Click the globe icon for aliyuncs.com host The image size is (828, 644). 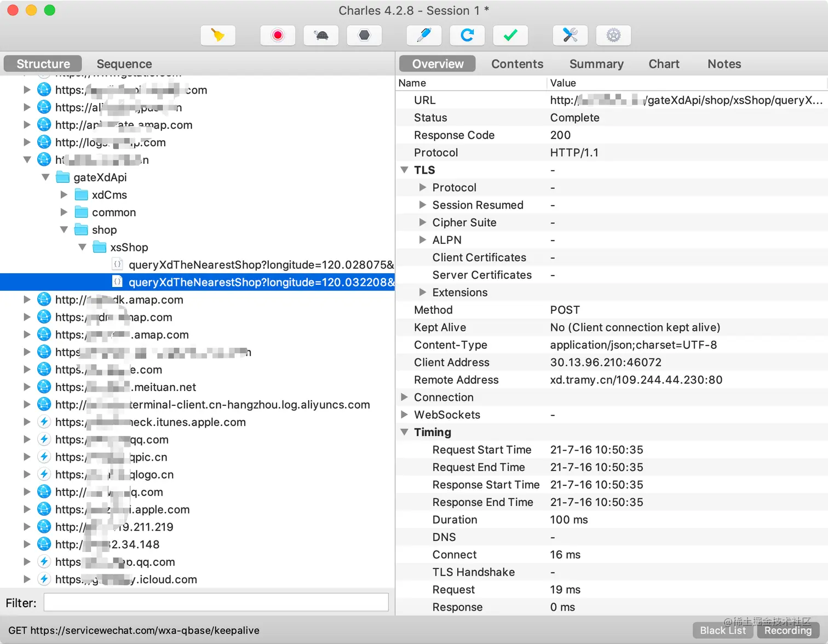(44, 405)
